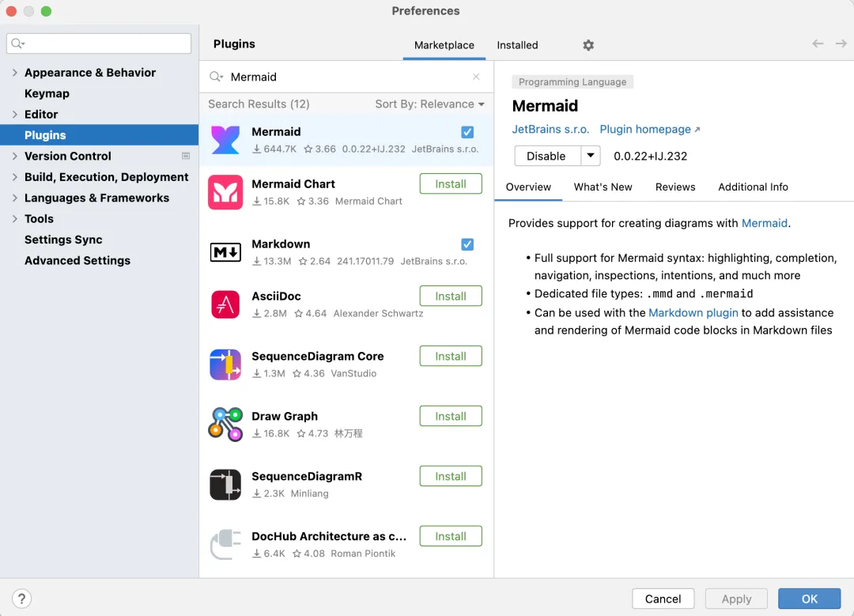Image resolution: width=854 pixels, height=616 pixels.
Task: Click version text 0.0.22+IJ.232 beside Disable
Action: tap(650, 157)
